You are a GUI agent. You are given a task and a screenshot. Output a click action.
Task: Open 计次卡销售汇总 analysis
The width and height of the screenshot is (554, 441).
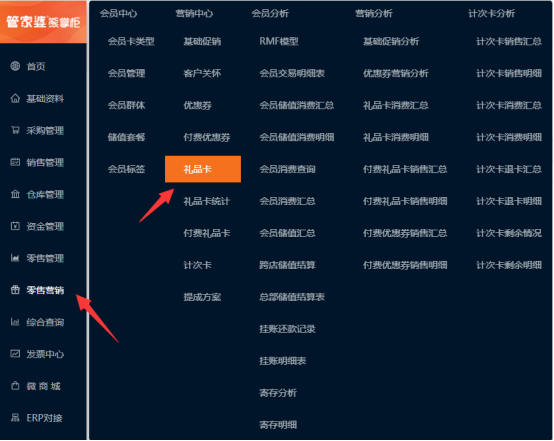click(509, 42)
